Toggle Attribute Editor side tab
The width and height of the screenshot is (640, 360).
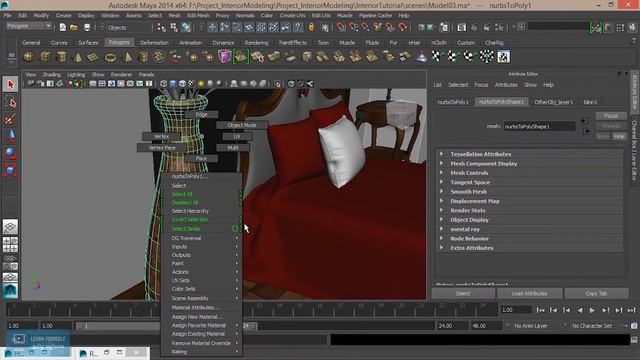point(635,92)
